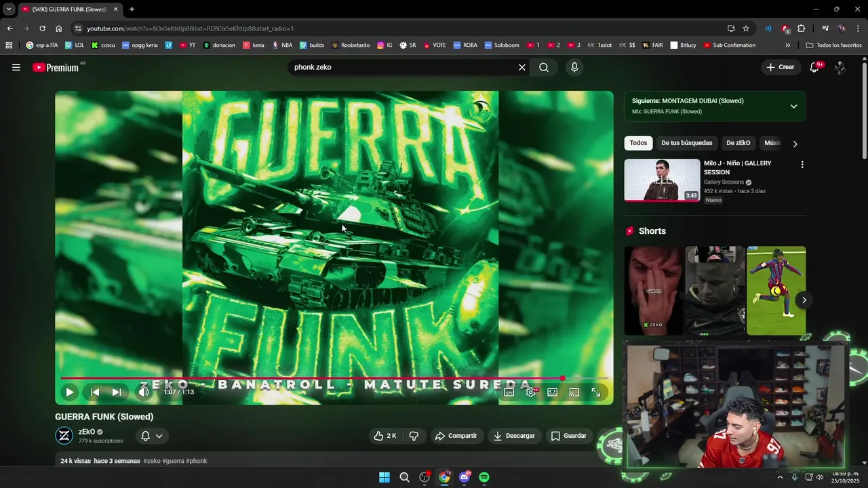Open the Short with the man covering his face

654,290
